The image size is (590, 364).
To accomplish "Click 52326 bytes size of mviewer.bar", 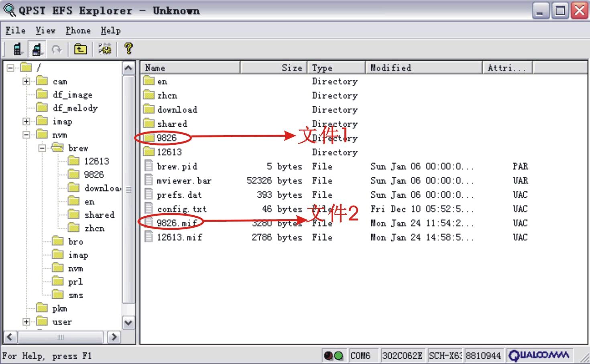I will point(274,180).
